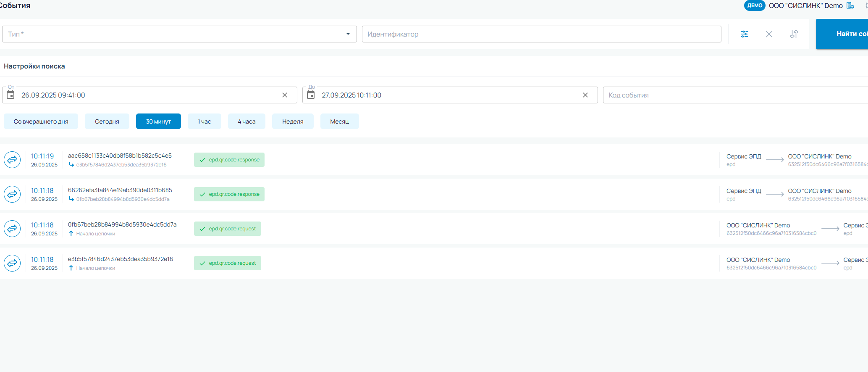868x372 pixels.
Task: Click exchange icon of event e3b5f57846d2437eb53dea35b9372e16 request
Action: click(x=12, y=263)
